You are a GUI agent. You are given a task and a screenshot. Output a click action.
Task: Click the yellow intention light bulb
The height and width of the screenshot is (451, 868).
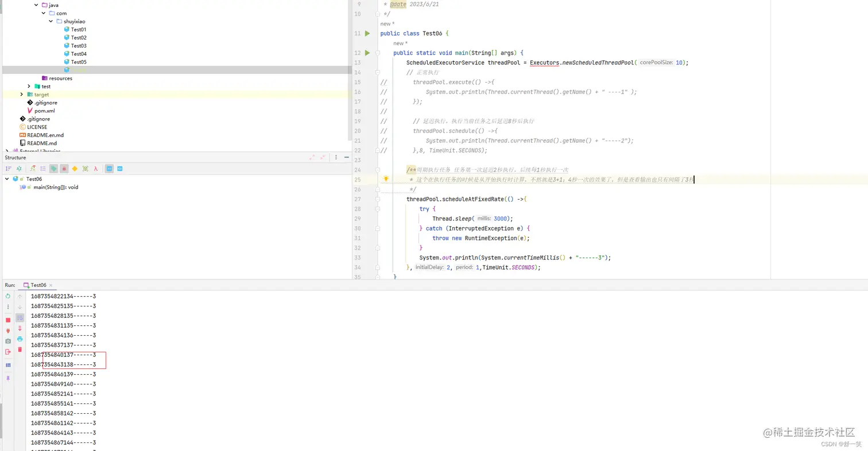[x=386, y=179]
